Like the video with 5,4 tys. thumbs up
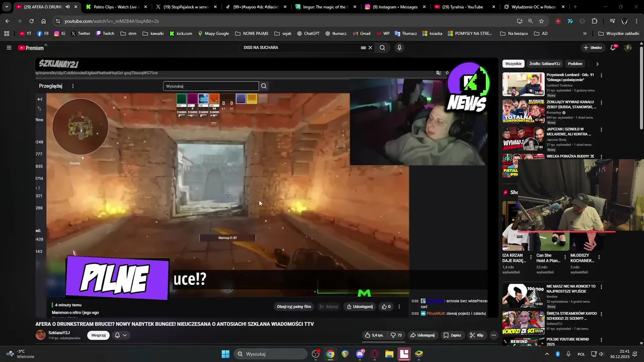The image size is (644, 362). point(374,335)
